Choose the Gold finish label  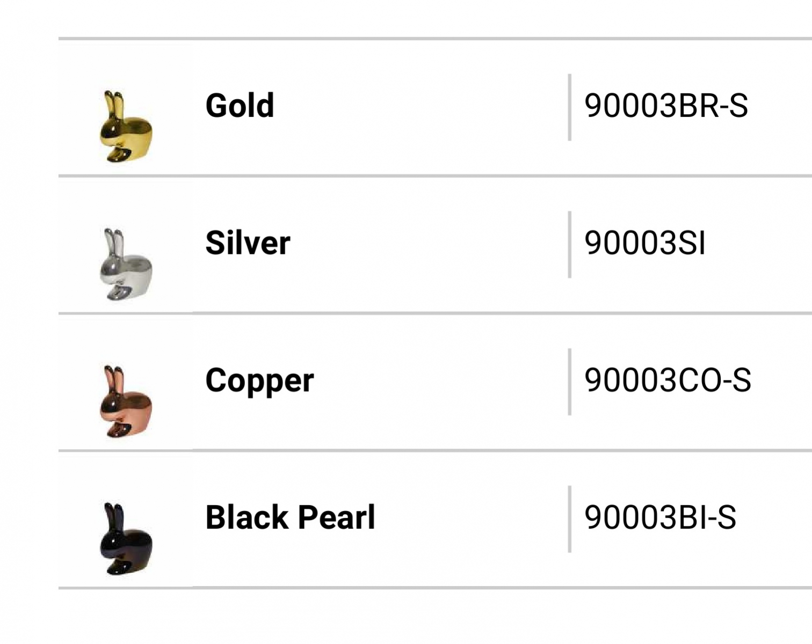[240, 105]
